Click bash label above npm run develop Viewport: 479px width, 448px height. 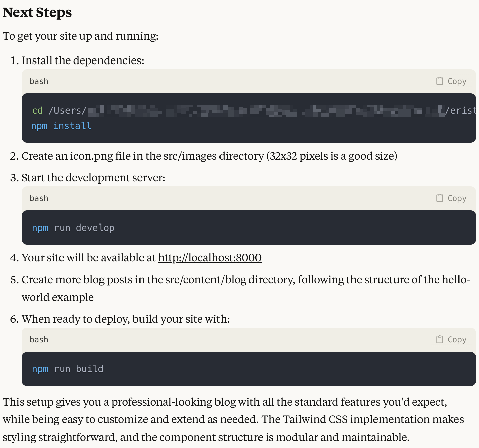[39, 198]
